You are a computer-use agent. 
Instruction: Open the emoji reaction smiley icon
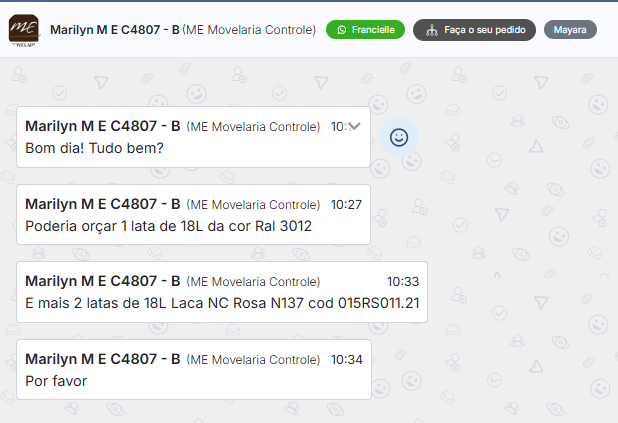coord(398,138)
